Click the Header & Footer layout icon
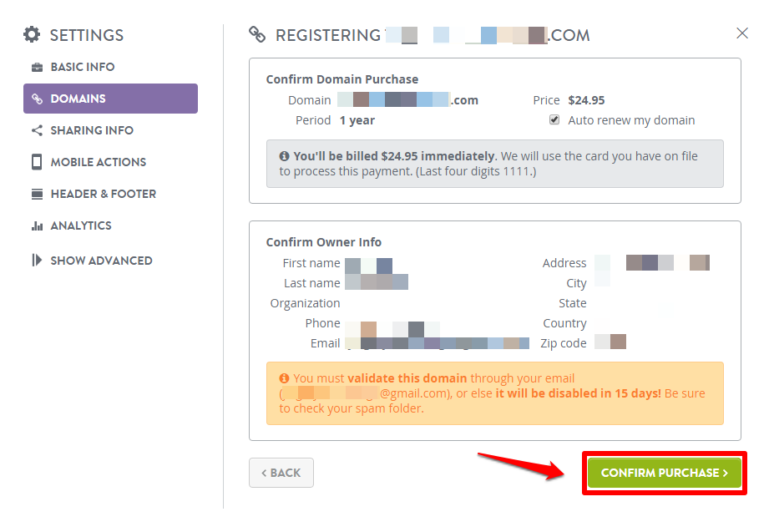 click(37, 194)
